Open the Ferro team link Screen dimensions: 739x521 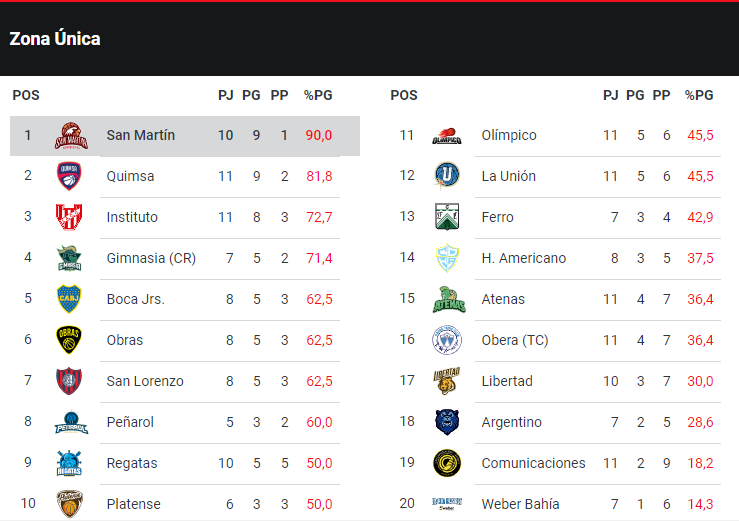[x=497, y=217]
